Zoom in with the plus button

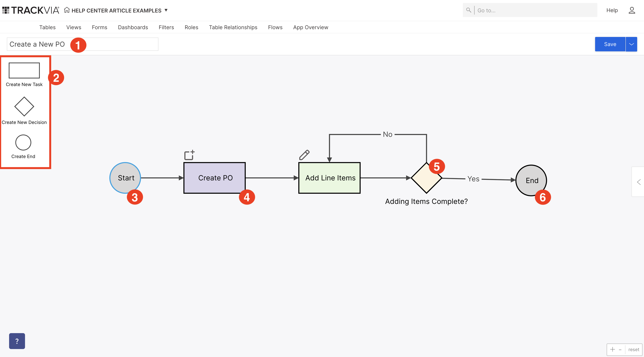(x=613, y=349)
